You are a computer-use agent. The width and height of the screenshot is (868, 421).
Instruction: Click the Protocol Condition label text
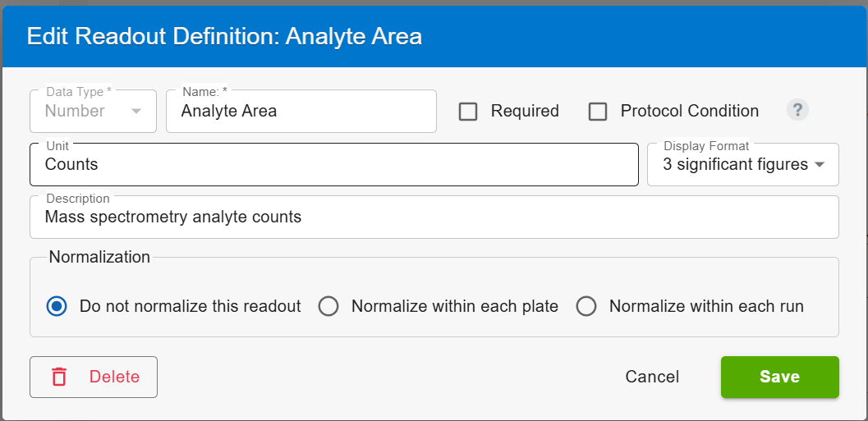[x=689, y=111]
